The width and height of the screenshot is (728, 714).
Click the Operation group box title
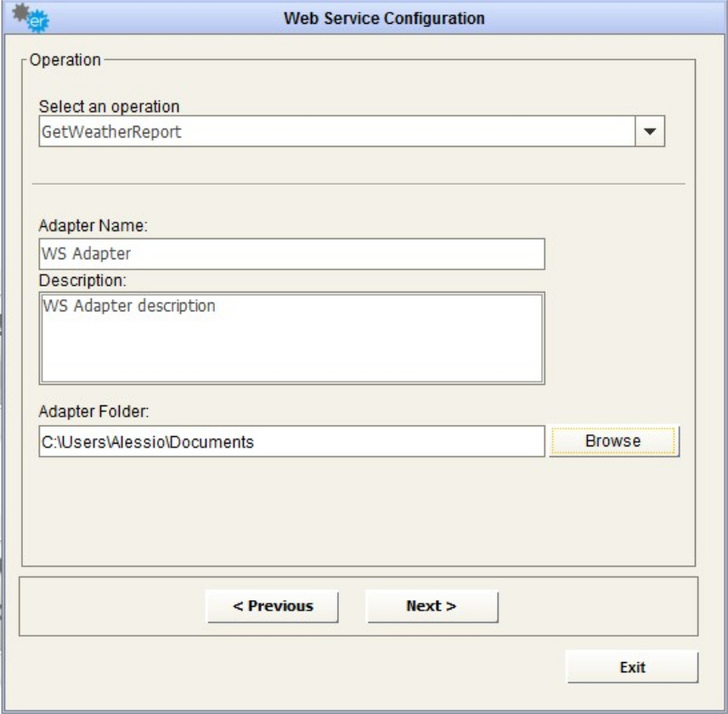click(65, 60)
